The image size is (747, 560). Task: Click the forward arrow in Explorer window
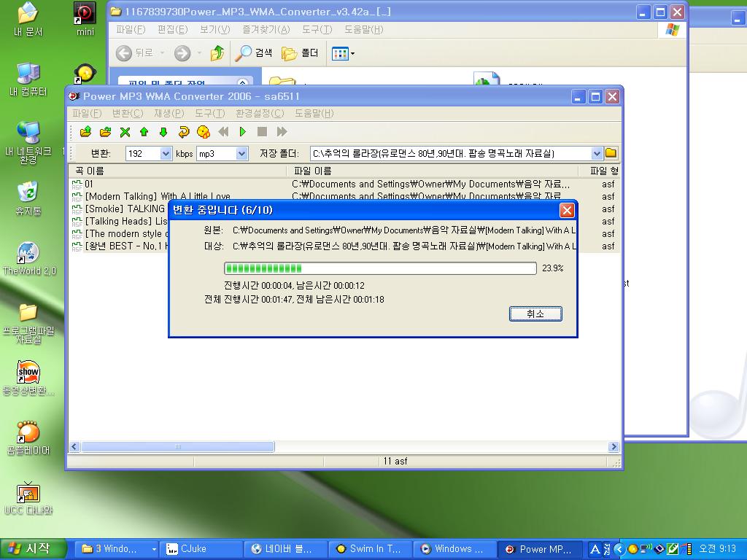182,52
